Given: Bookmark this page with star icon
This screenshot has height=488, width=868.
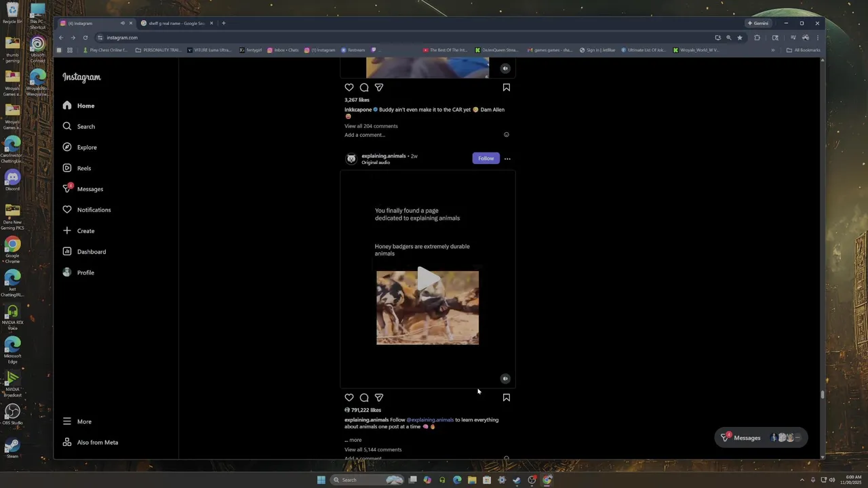Looking at the screenshot, I should point(740,38).
